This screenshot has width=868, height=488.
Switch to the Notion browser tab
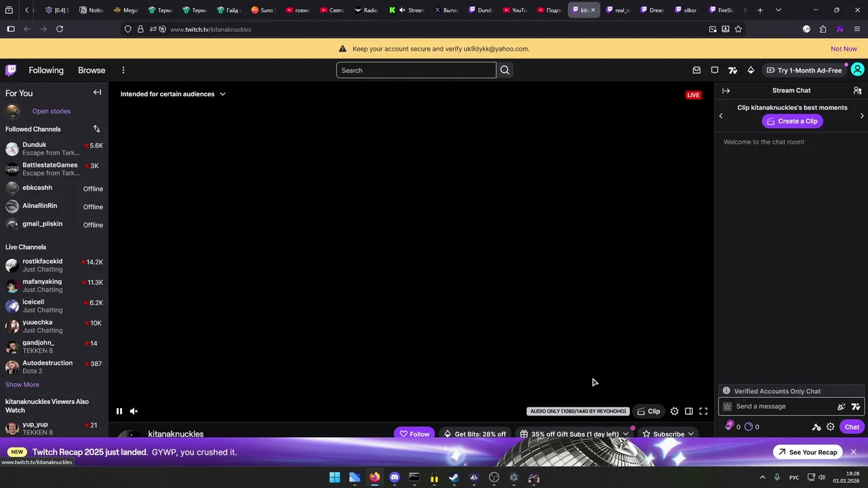91,10
